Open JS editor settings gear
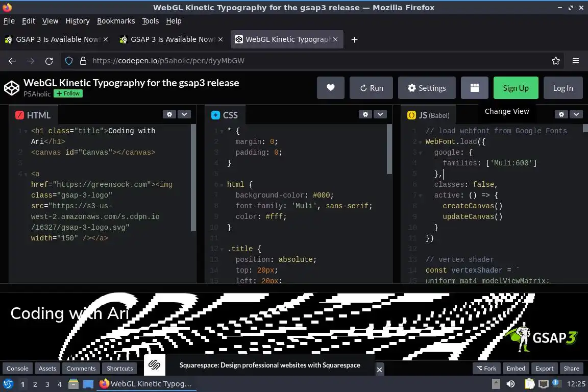The image size is (588, 392). pyautogui.click(x=561, y=114)
